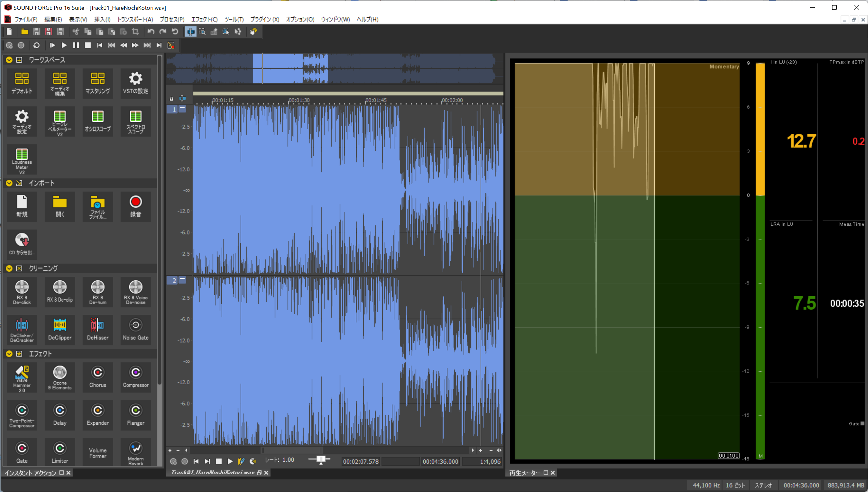
Task: Toggle arm-record button in top transport bar
Action: tap(9, 45)
